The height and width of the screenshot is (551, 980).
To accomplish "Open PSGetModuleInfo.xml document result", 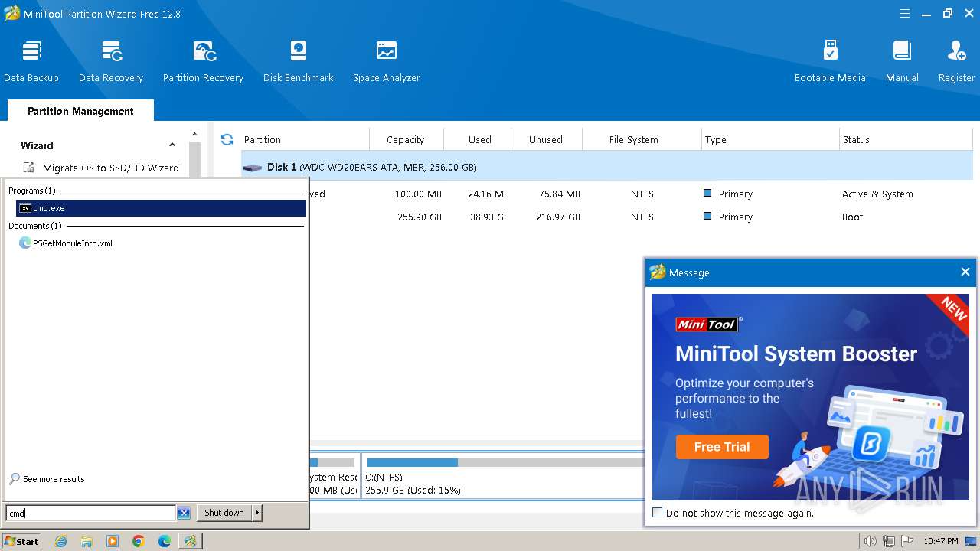I will [x=66, y=243].
